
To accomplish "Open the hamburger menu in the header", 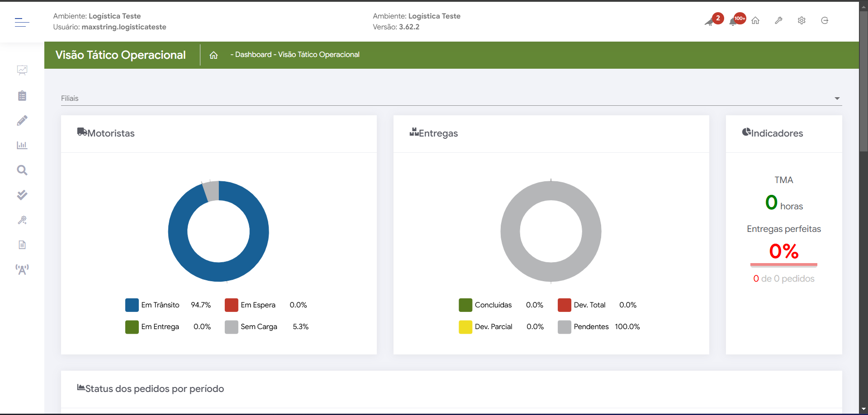I will 22,22.
